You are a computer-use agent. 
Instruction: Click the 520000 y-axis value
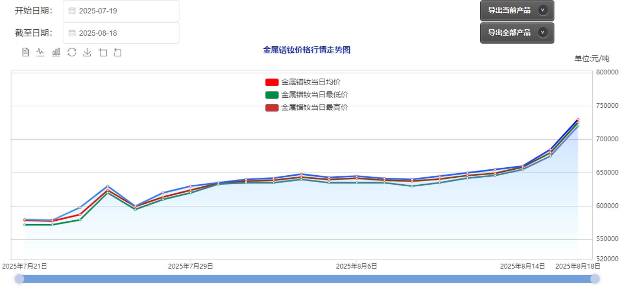coord(607,259)
